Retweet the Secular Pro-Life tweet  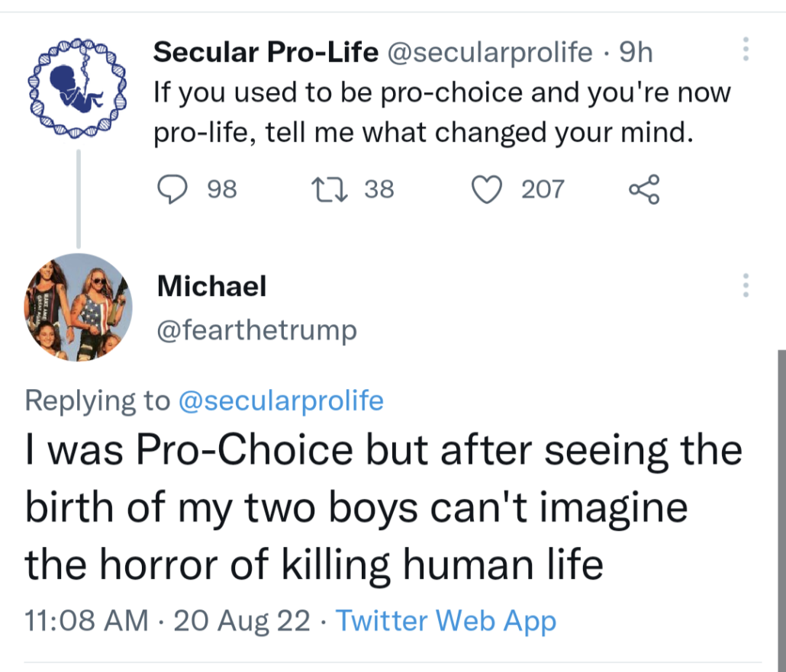[333, 189]
